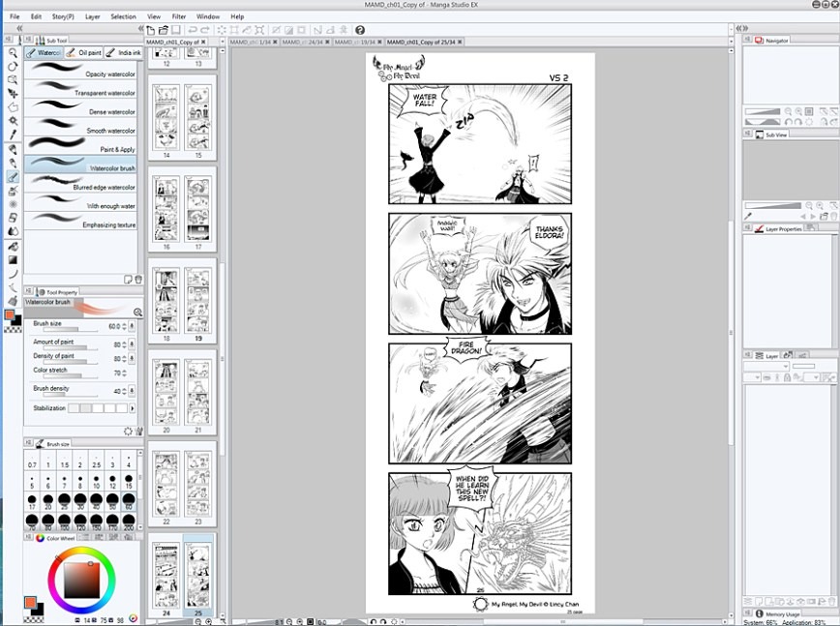
Task: Select the Zoom magnifier tool in toolbox
Action: point(13,52)
